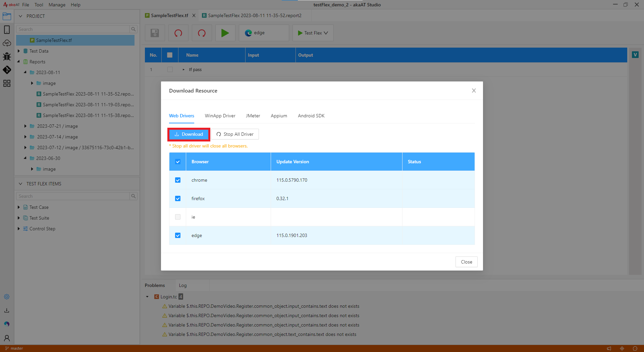Open the 11-19-03 report file
The width and height of the screenshot is (644, 352).
pyautogui.click(x=85, y=105)
